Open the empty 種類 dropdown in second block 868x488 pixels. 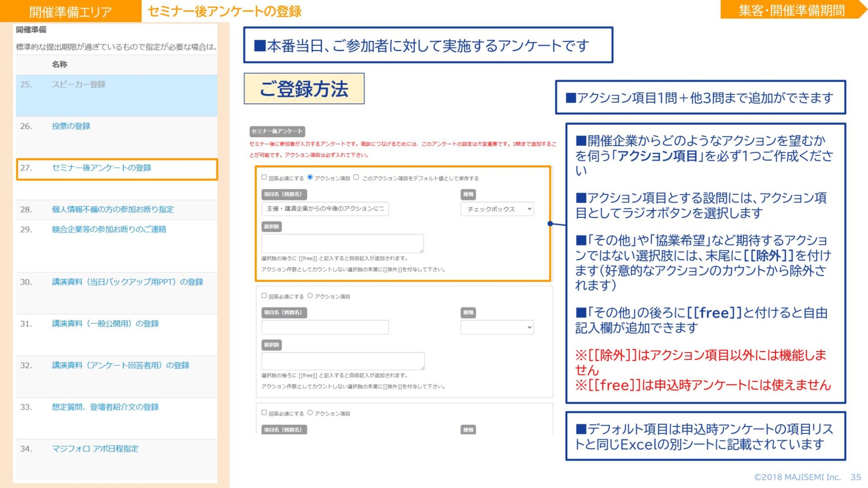pyautogui.click(x=497, y=327)
